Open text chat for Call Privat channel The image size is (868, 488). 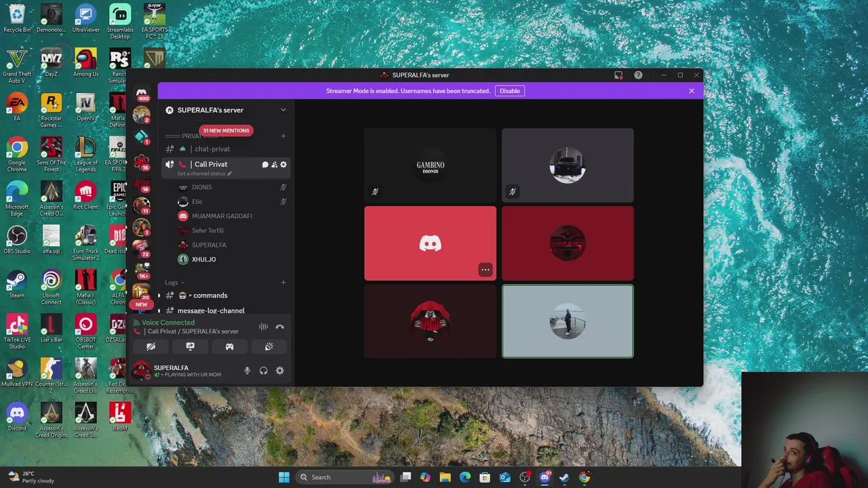pos(265,165)
